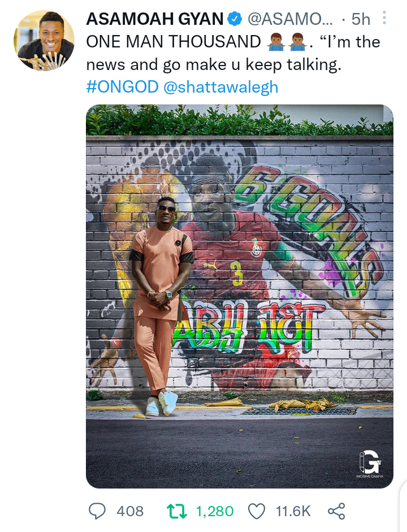Click the 11.6K likes count
Image resolution: width=407 pixels, height=532 pixels.
(x=293, y=511)
